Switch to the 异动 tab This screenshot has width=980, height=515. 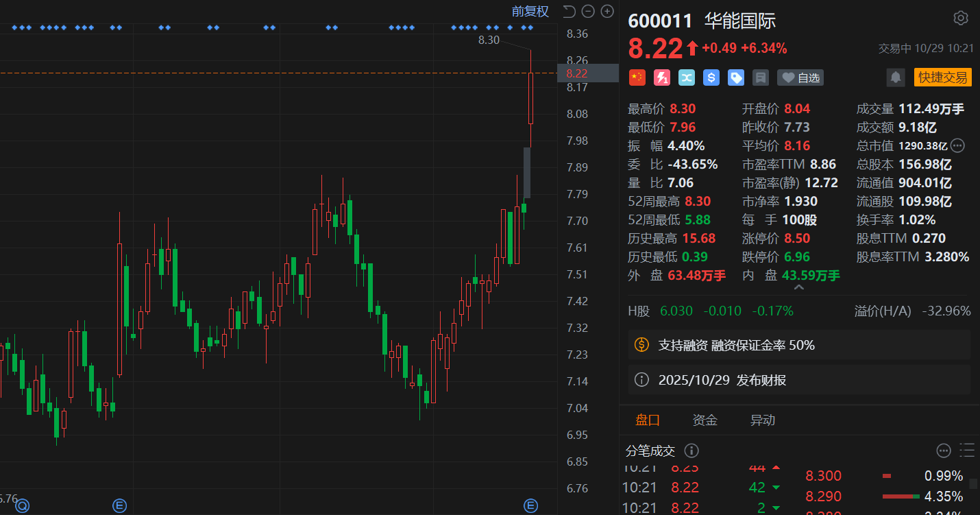tap(763, 420)
